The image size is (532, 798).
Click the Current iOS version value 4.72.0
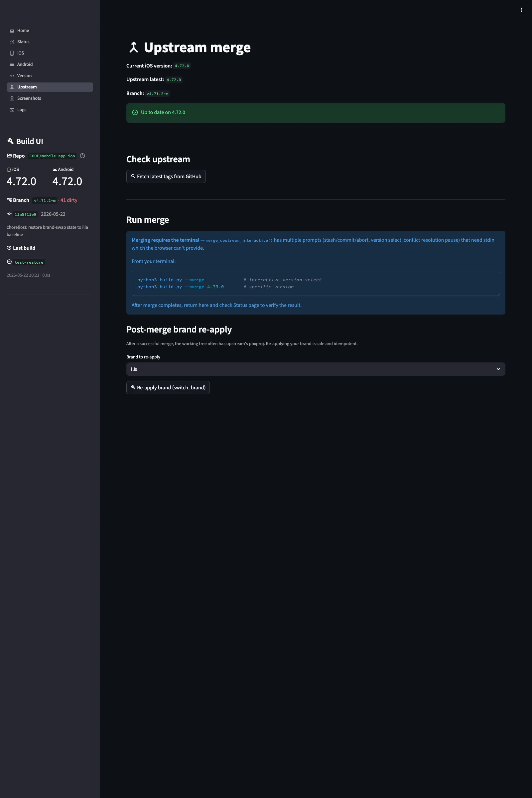182,66
